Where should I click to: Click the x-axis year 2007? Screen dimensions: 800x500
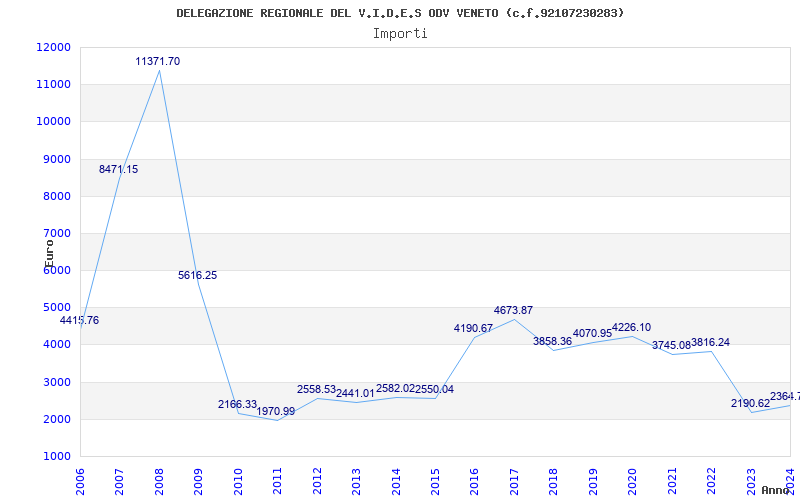tap(119, 480)
